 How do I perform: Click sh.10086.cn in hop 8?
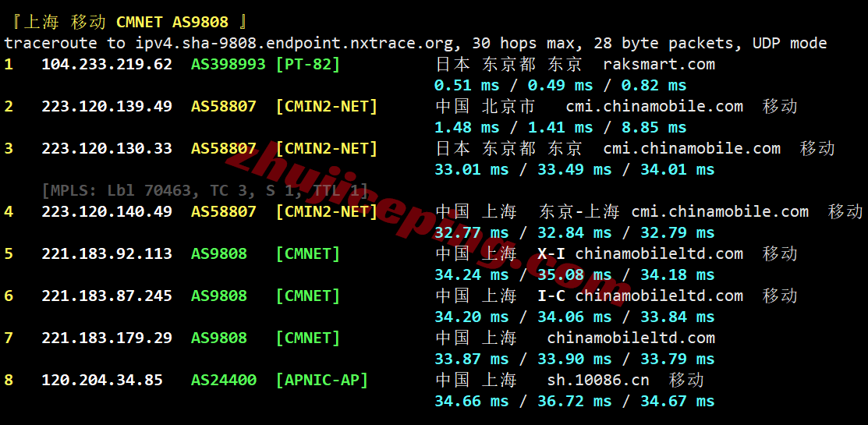(598, 380)
